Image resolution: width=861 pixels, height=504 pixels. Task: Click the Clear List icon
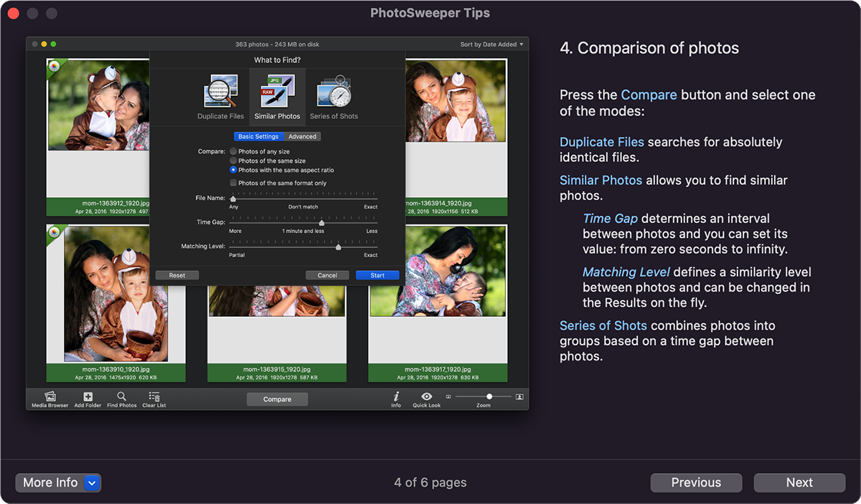154,396
